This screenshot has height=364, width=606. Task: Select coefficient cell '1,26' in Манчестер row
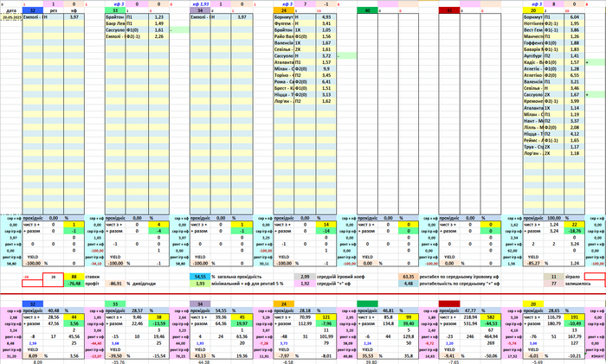tap(574, 36)
